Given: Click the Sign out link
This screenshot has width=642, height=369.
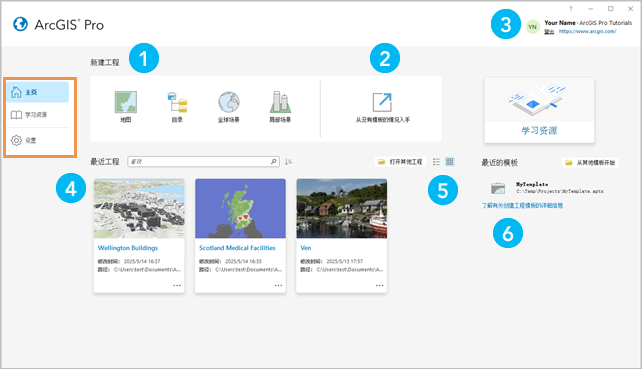Looking at the screenshot, I should click(x=549, y=32).
